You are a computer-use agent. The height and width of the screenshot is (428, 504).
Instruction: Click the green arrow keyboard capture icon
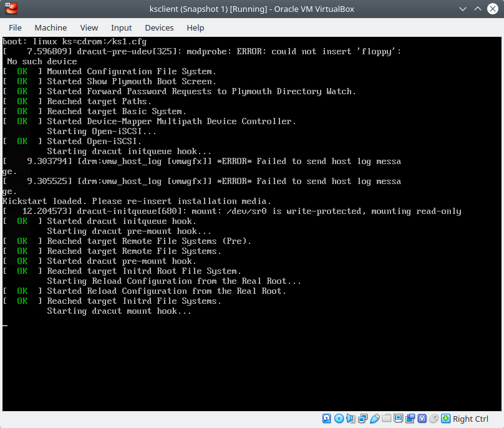[x=445, y=419]
